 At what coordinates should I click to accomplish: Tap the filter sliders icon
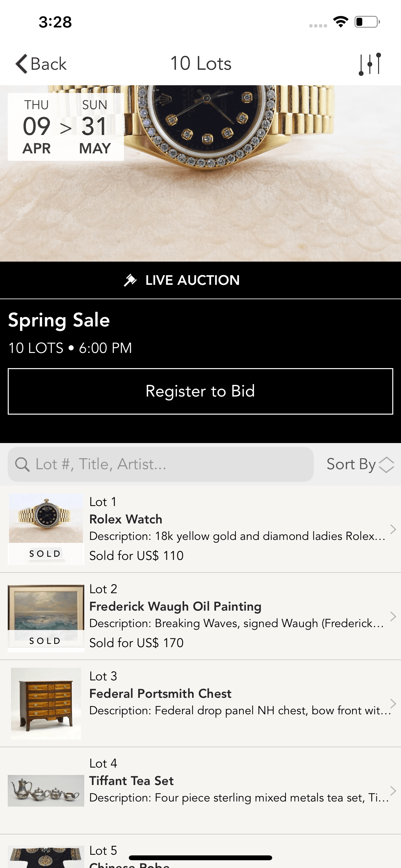370,64
